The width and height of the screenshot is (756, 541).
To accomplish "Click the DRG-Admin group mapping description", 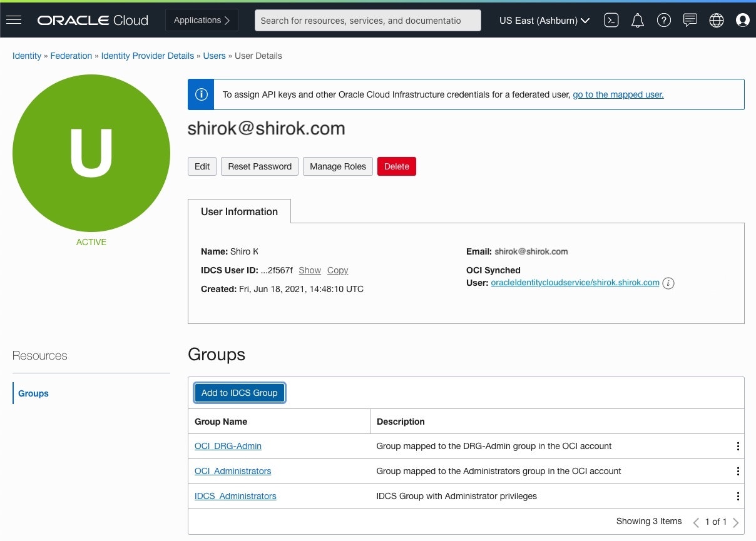I will tap(494, 446).
